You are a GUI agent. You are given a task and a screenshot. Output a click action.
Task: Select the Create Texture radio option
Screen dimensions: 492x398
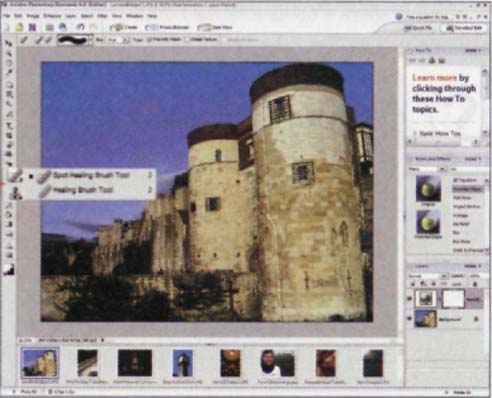[201, 39]
